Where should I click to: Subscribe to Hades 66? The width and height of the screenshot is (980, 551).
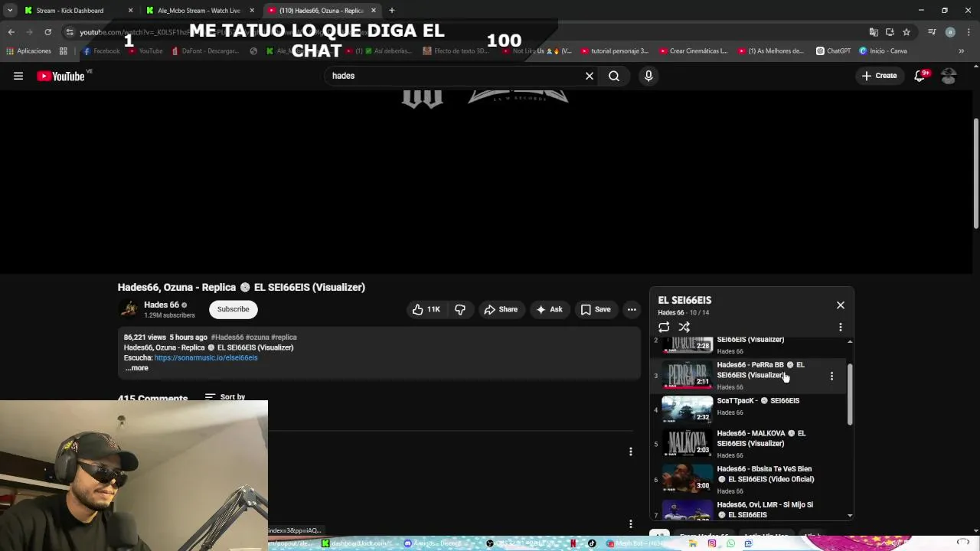233,309
